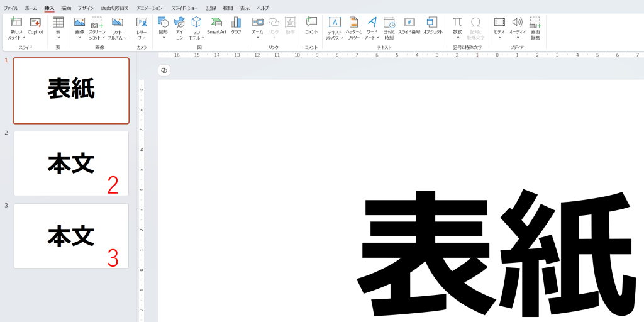This screenshot has width=644, height=322.
Task: Open the 図形 (shapes) dropdown
Action: (164, 37)
